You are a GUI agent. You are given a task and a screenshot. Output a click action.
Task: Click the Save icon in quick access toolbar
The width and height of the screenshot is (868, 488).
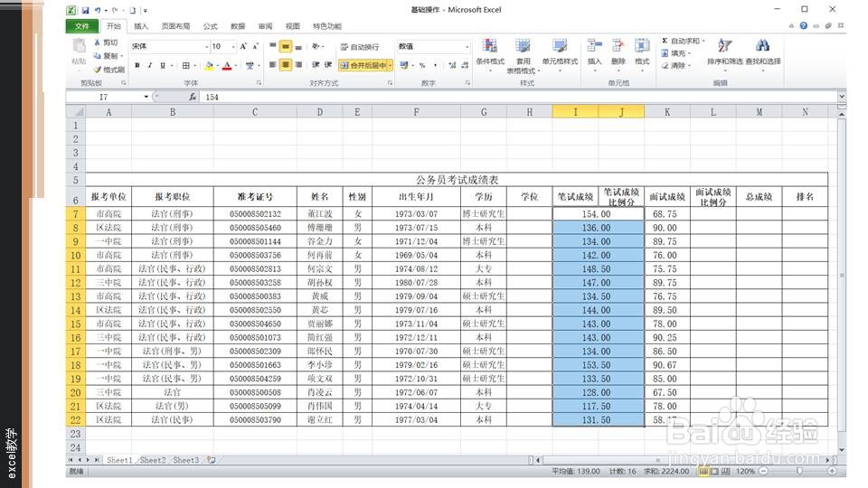85,10
